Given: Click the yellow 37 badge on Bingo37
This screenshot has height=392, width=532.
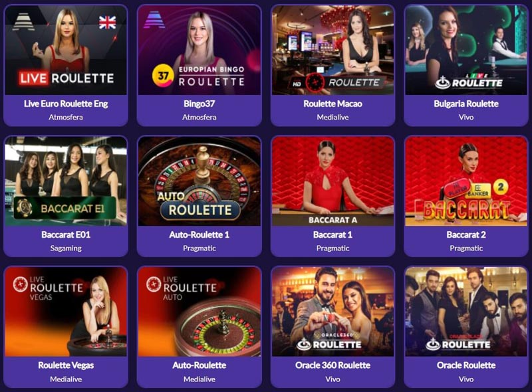Looking at the screenshot, I should click(x=162, y=75).
